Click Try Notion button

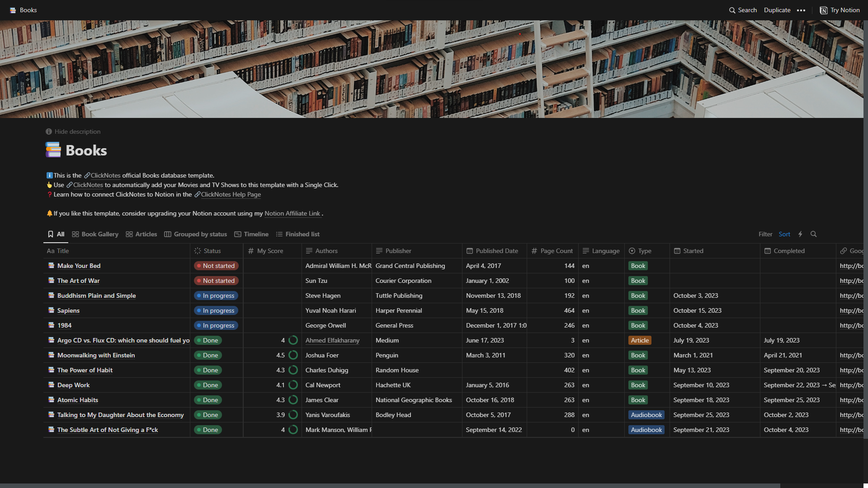point(840,10)
